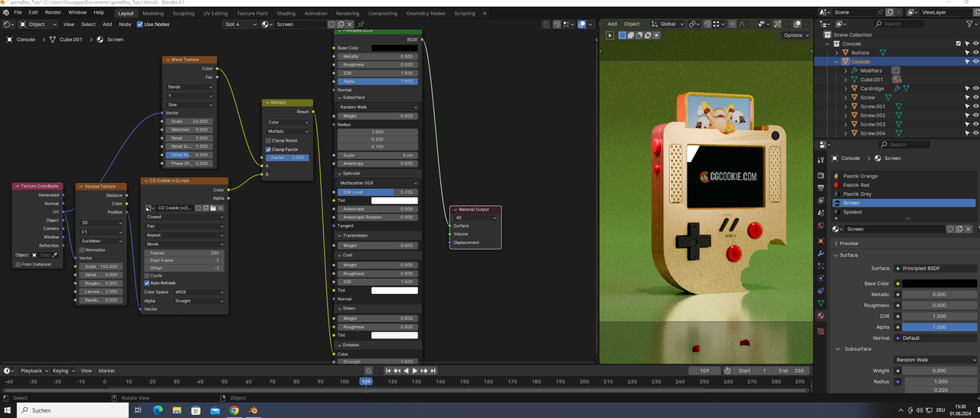980x418 pixels.
Task: Hide the Buttons object in outliner
Action: [x=975, y=53]
